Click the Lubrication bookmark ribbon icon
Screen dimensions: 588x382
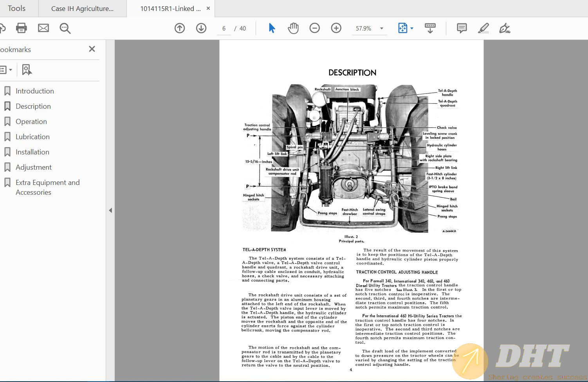click(x=7, y=136)
